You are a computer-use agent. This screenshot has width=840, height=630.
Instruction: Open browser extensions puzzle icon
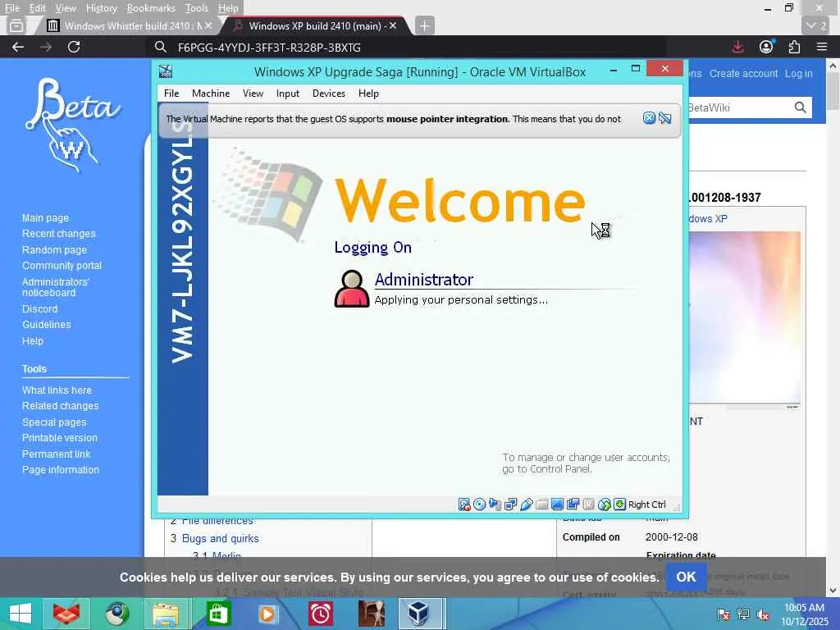[x=794, y=47]
